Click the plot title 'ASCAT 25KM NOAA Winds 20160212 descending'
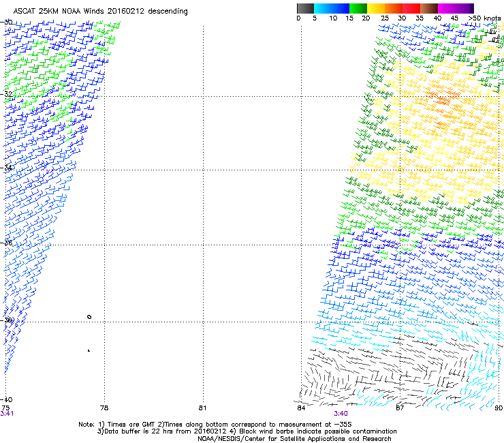The width and height of the screenshot is (504, 443). tap(101, 12)
